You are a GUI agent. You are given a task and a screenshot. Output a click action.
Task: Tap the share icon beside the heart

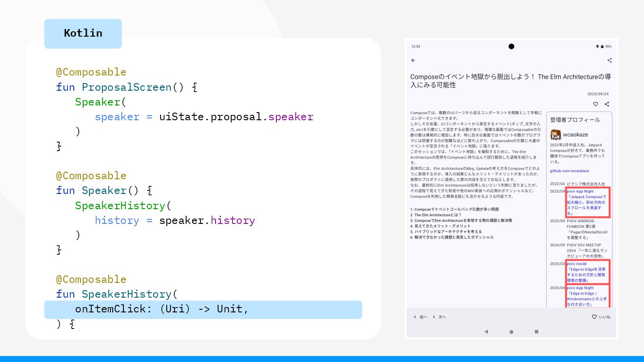point(607,104)
